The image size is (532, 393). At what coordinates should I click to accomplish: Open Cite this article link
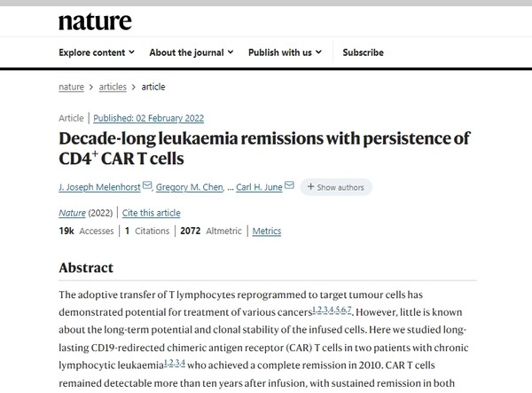click(x=152, y=213)
